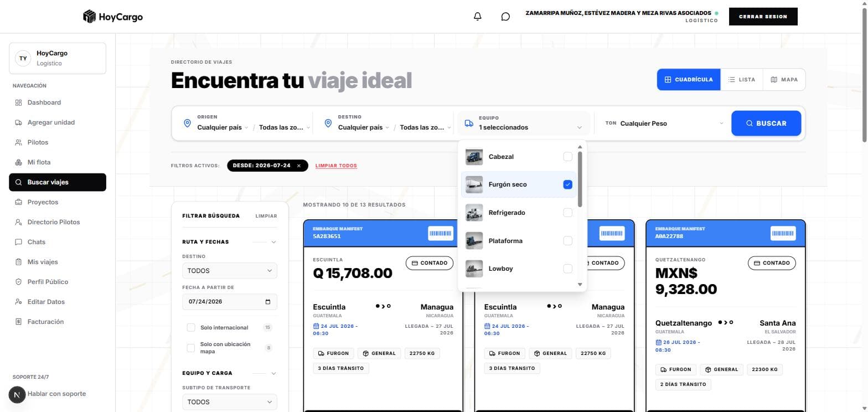The image size is (868, 412).
Task: Open the messages chat bubble icon
Action: [505, 17]
